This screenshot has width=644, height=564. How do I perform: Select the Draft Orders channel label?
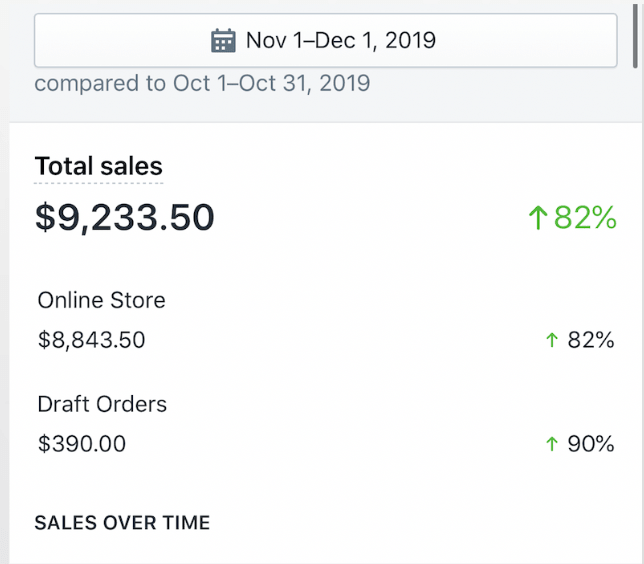pos(102,404)
